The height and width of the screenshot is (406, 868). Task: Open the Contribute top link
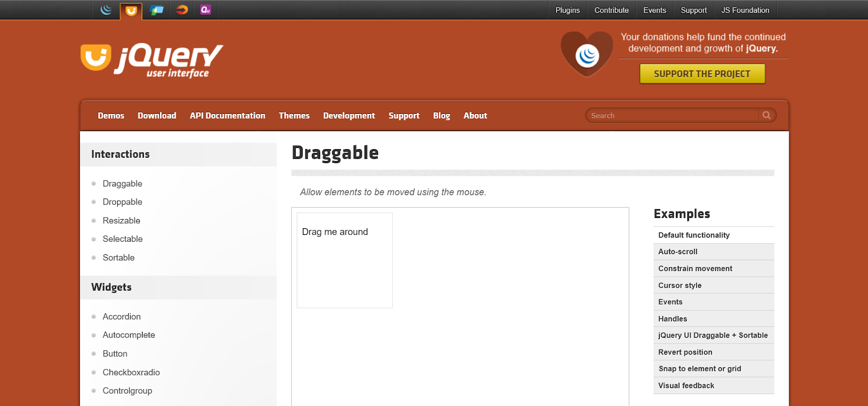click(611, 10)
